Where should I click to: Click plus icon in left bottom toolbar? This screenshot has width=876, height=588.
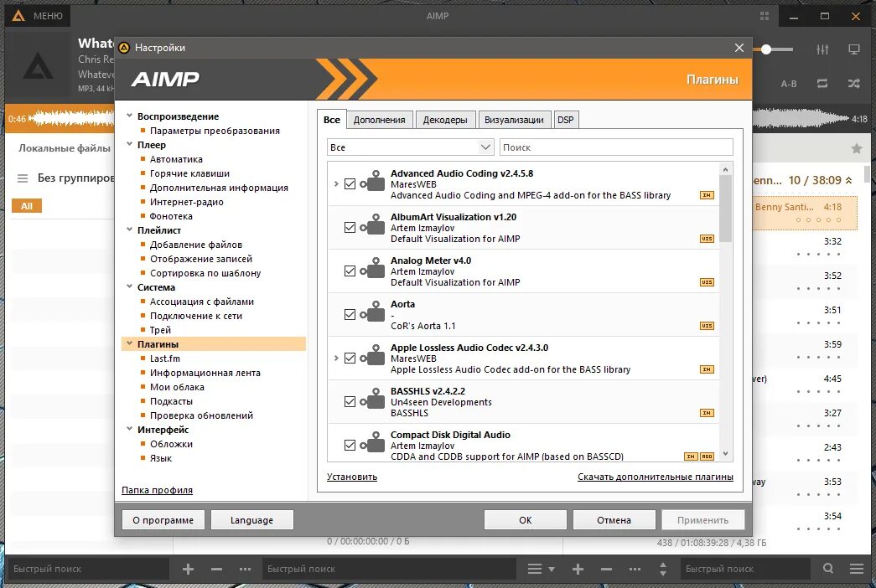[188, 569]
